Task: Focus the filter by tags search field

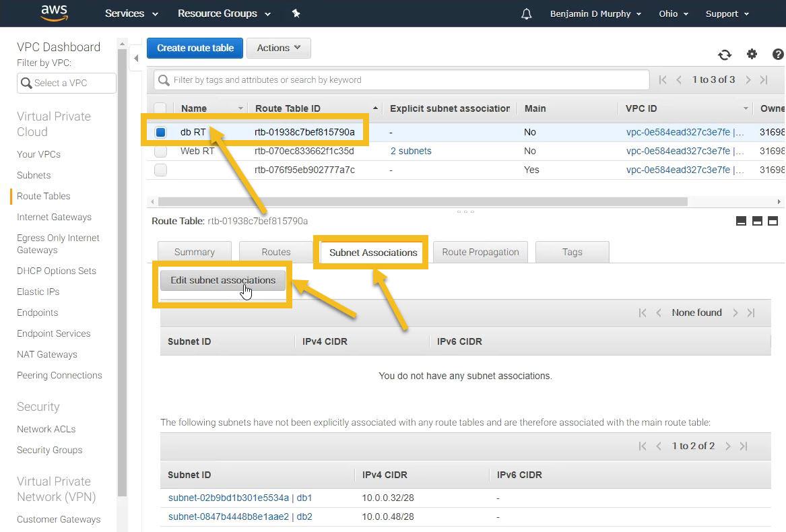Action: [x=401, y=79]
